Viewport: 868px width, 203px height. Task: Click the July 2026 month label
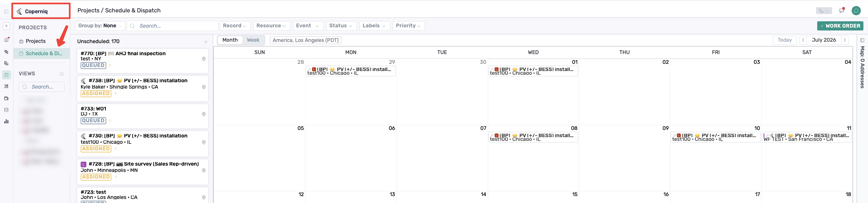point(824,40)
